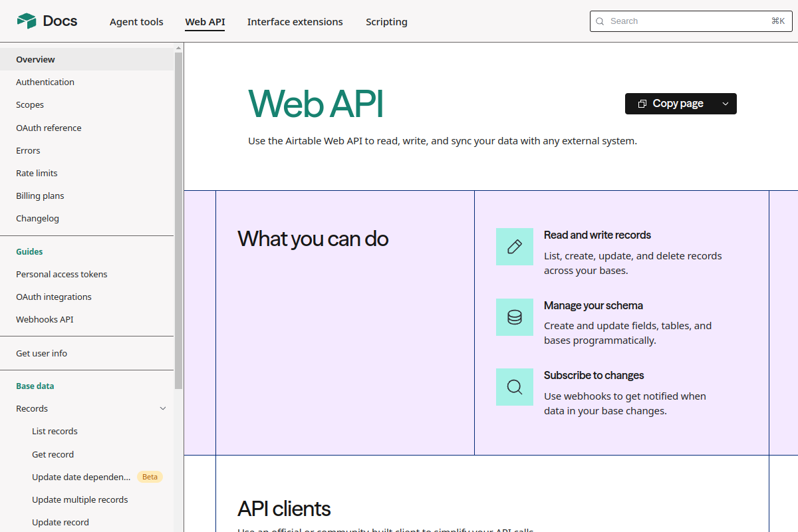This screenshot has height=532, width=798.
Task: Go to Scopes in the sidebar
Action: click(x=86, y=104)
